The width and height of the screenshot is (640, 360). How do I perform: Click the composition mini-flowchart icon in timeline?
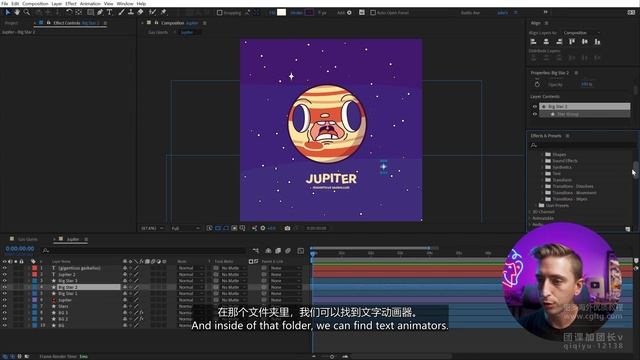[x=256, y=251]
